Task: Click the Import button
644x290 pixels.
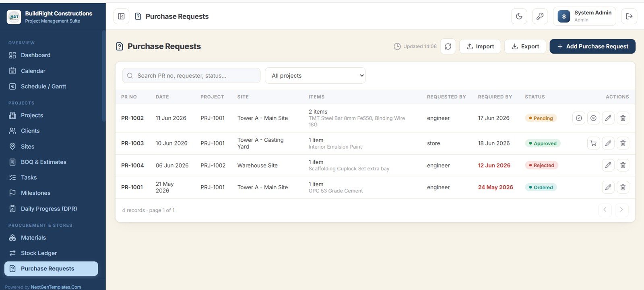Action: pyautogui.click(x=480, y=46)
